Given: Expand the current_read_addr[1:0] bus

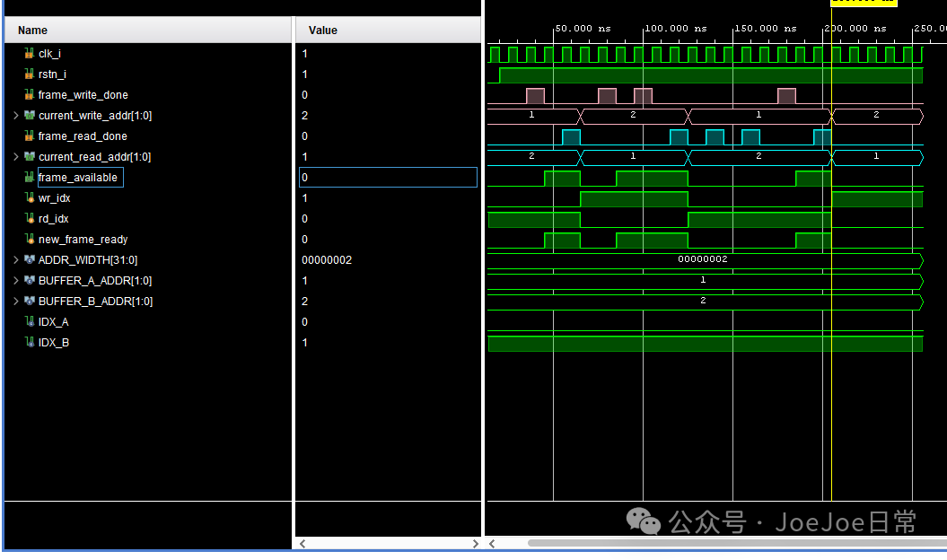Looking at the screenshot, I should [15, 156].
